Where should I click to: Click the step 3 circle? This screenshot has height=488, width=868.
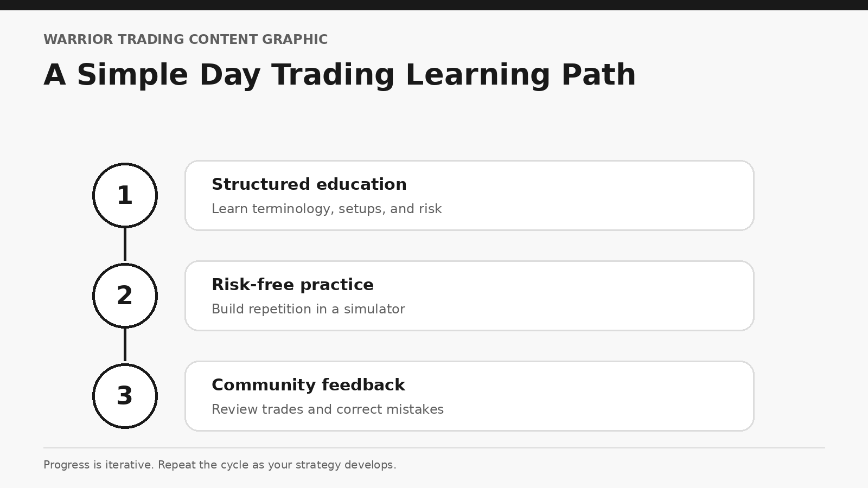pos(125,396)
